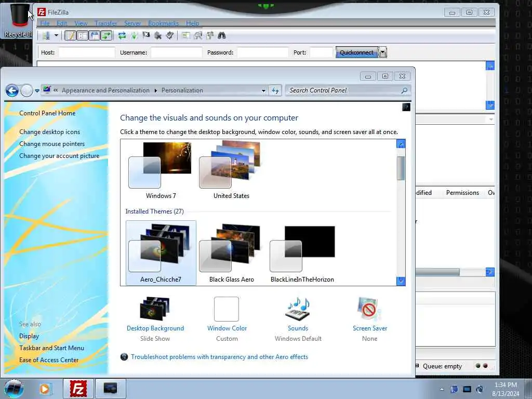Image resolution: width=532 pixels, height=399 pixels.
Task: Click FileZilla disconnect from server icon
Action: click(158, 35)
